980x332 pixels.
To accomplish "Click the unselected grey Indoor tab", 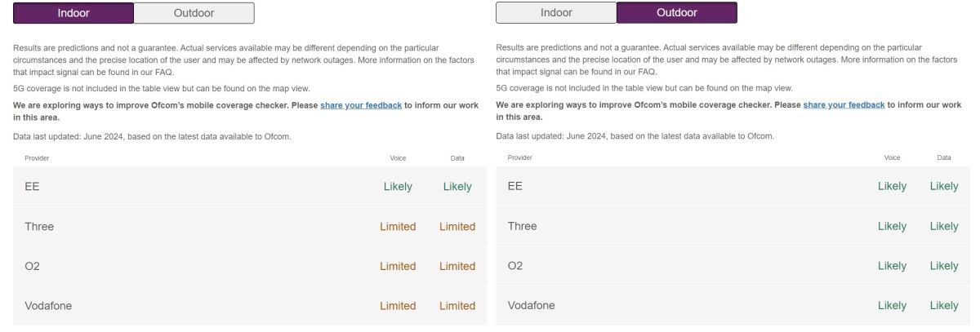I will (556, 13).
